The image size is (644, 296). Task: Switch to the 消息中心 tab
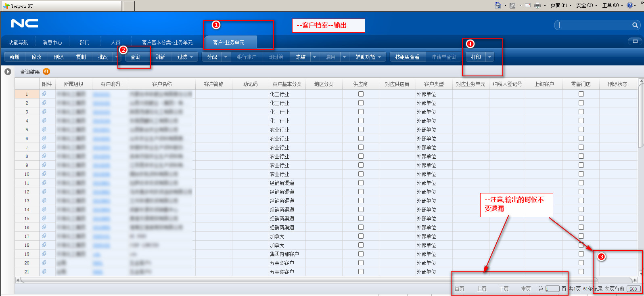tap(52, 42)
